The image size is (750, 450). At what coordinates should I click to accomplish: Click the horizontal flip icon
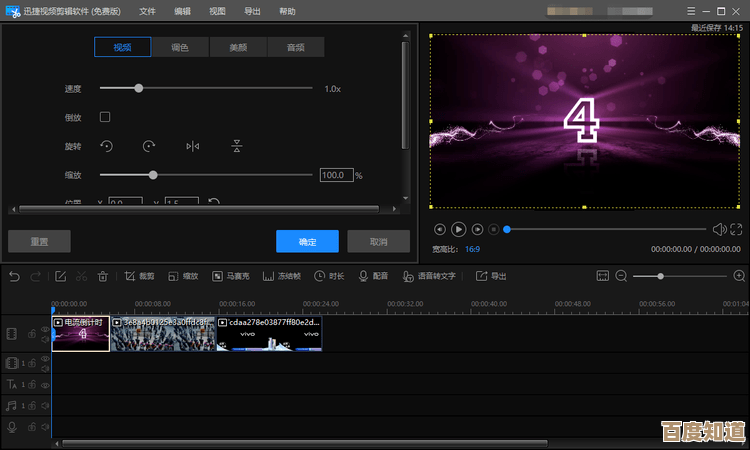(193, 146)
